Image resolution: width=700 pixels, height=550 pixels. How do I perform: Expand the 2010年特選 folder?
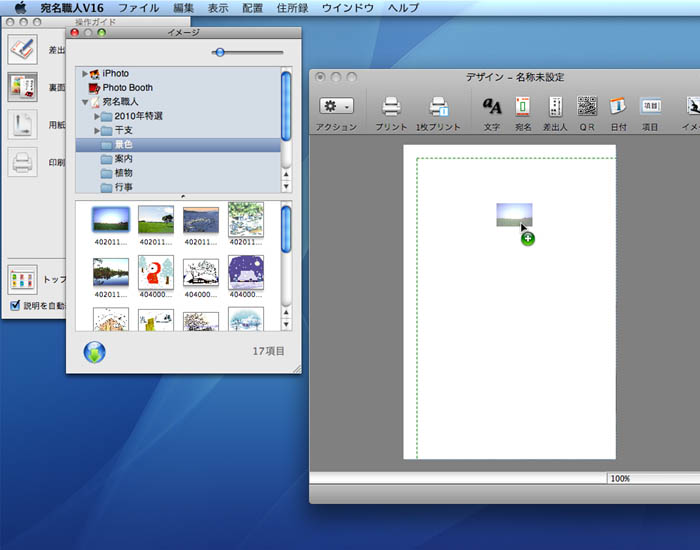pos(97,117)
